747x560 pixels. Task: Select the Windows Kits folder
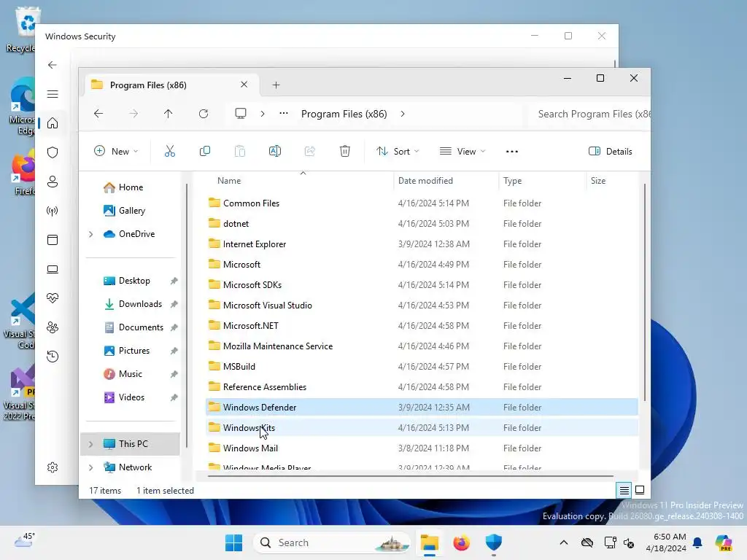pos(422,427)
